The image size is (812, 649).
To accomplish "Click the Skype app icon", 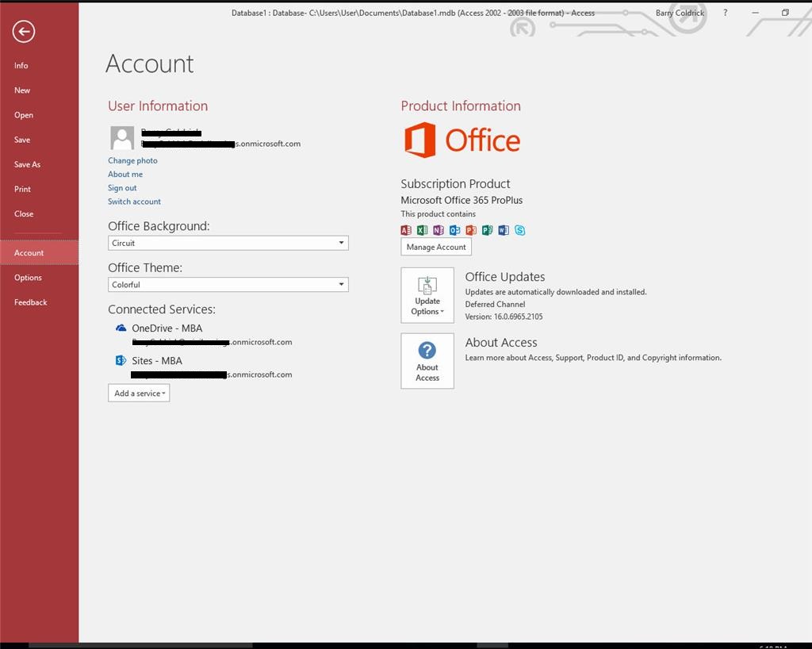I will click(x=520, y=231).
